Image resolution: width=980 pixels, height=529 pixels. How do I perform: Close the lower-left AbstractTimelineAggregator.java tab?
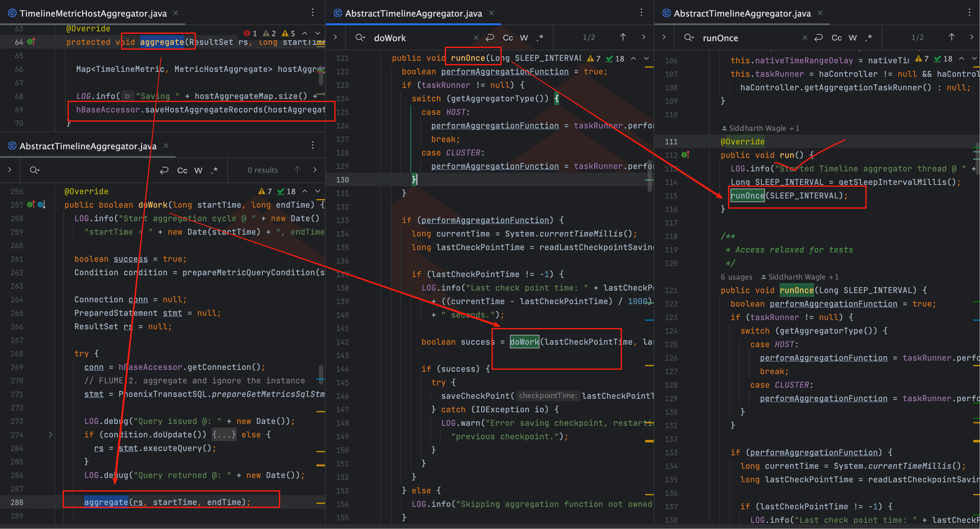166,146
